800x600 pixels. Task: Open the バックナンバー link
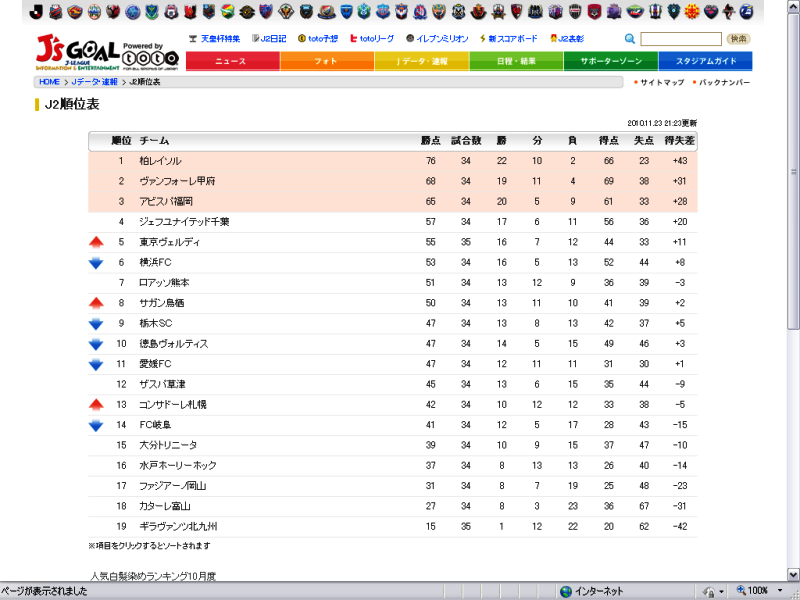[724, 82]
